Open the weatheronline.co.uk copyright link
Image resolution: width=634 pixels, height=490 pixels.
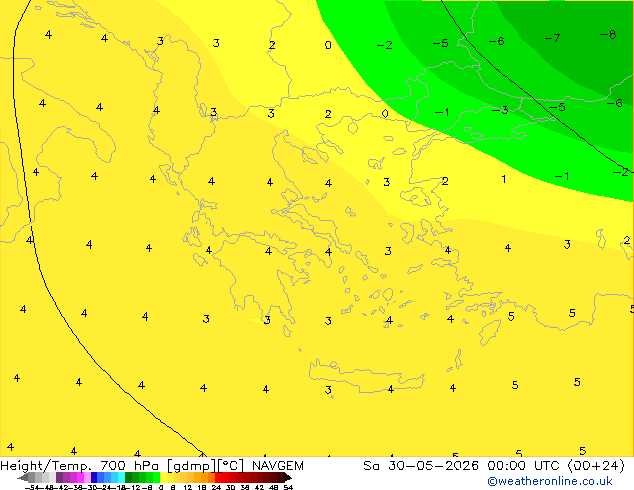550,482
